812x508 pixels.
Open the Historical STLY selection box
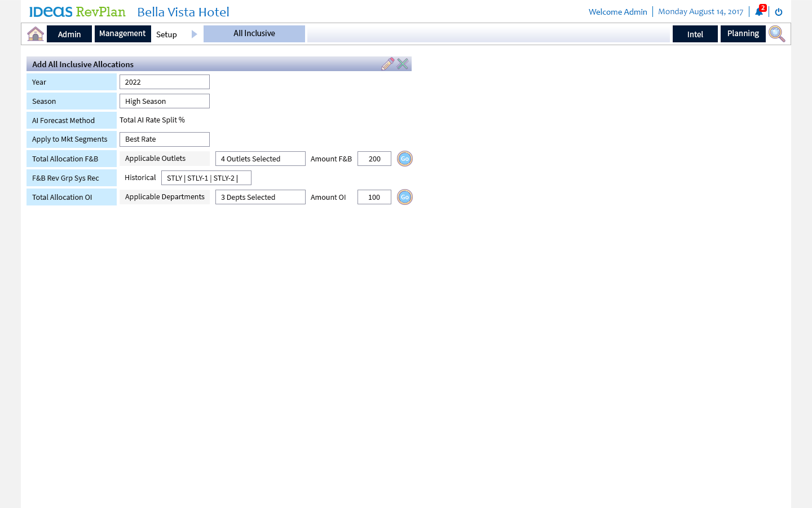pyautogui.click(x=206, y=178)
